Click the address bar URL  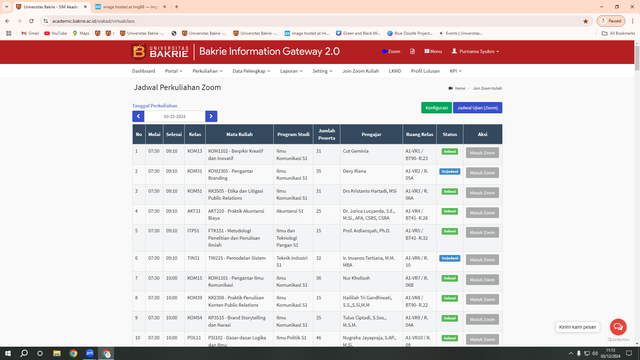(x=93, y=21)
